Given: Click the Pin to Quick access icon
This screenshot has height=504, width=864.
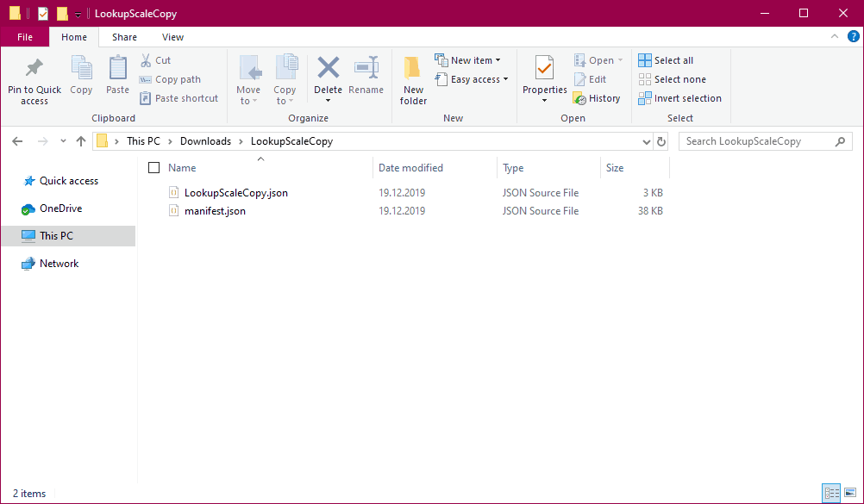Looking at the screenshot, I should [34, 68].
